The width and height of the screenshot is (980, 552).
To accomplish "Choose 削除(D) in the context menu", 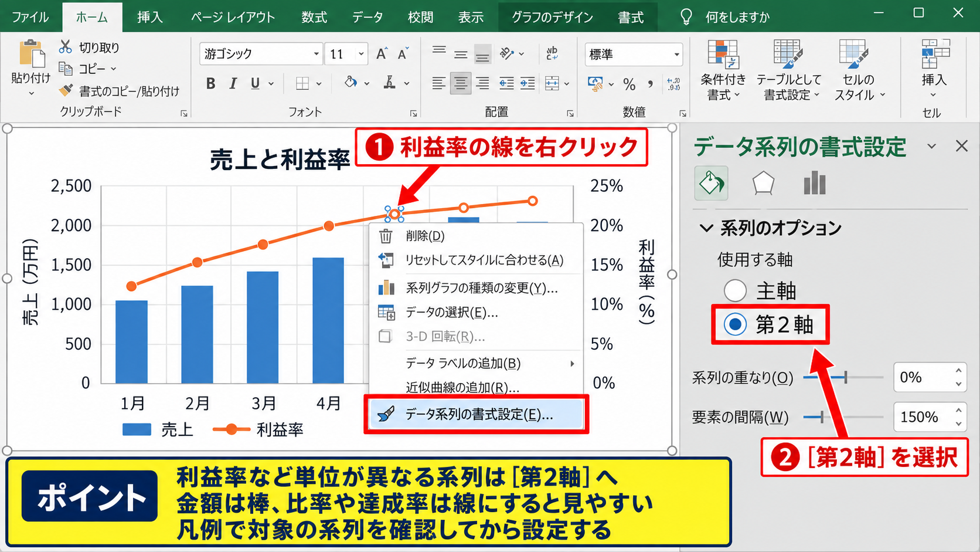I will (475, 236).
